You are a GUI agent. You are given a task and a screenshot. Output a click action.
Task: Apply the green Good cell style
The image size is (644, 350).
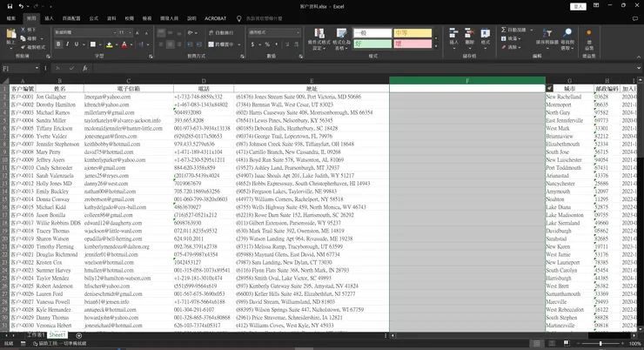[372, 44]
